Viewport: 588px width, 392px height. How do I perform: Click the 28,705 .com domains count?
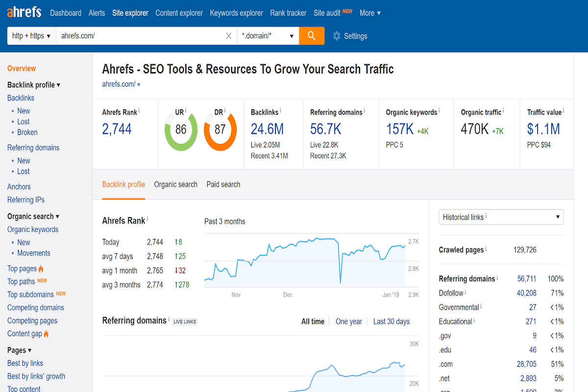(527, 364)
